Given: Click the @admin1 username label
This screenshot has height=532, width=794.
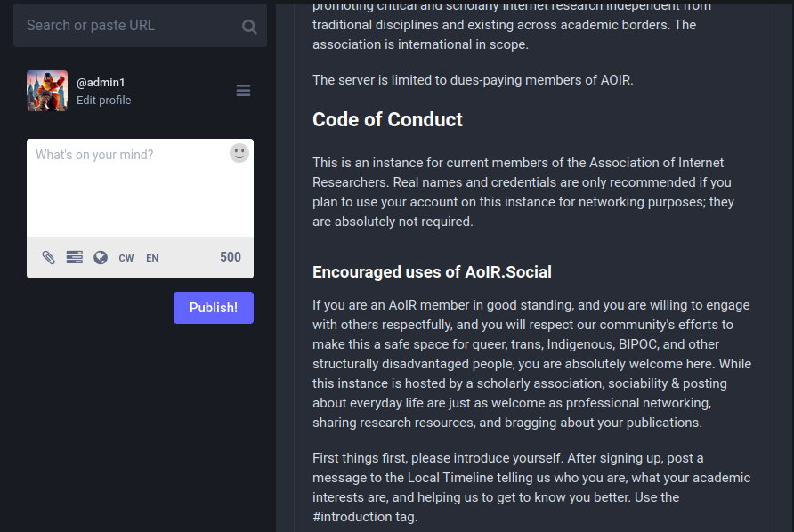Looking at the screenshot, I should click(x=101, y=82).
